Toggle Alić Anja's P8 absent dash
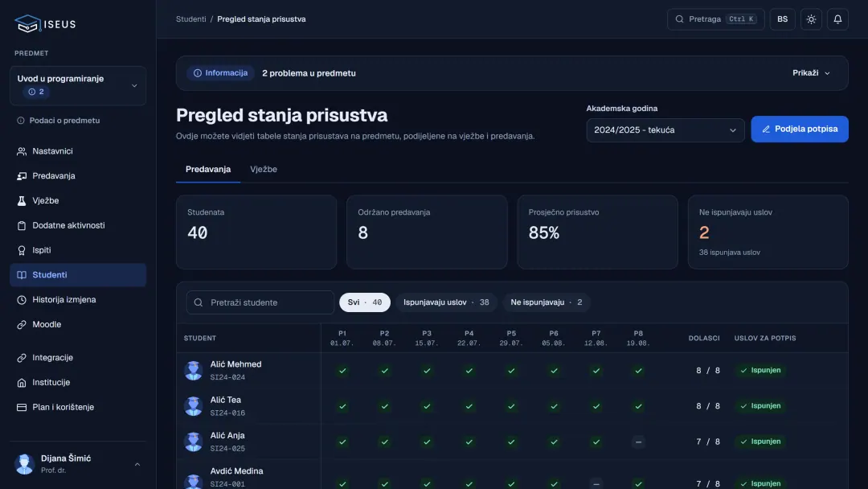Viewport: 868px width, 489px height. [x=638, y=442]
